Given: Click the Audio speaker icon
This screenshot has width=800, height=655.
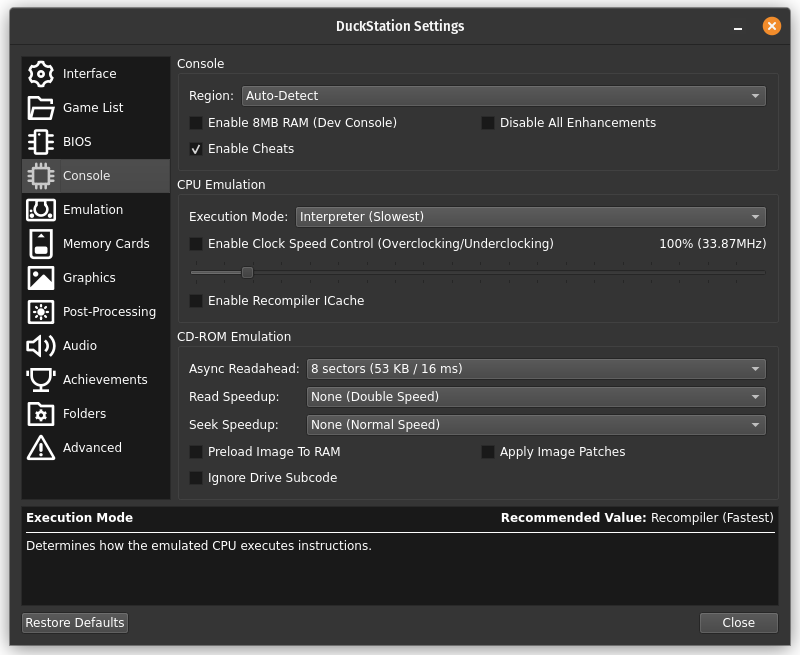Looking at the screenshot, I should click(x=41, y=346).
